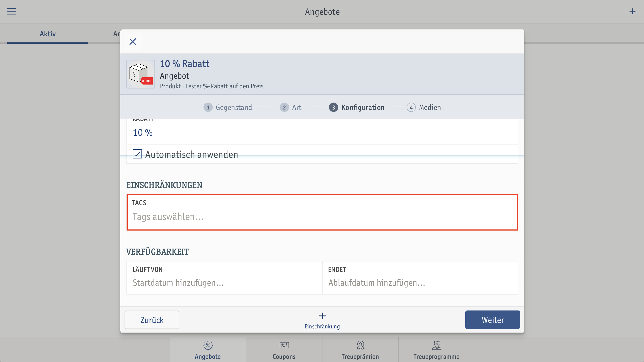Viewport: 644px width, 362px height.
Task: Switch to the Aktiv tab
Action: coord(48,34)
